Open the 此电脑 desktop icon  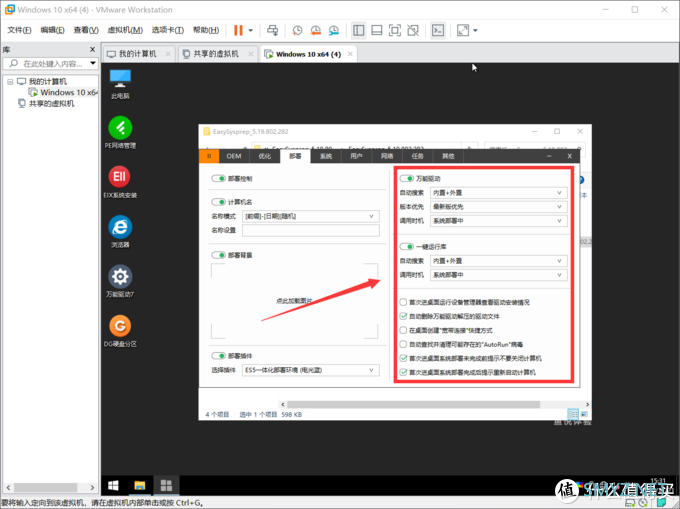120,84
